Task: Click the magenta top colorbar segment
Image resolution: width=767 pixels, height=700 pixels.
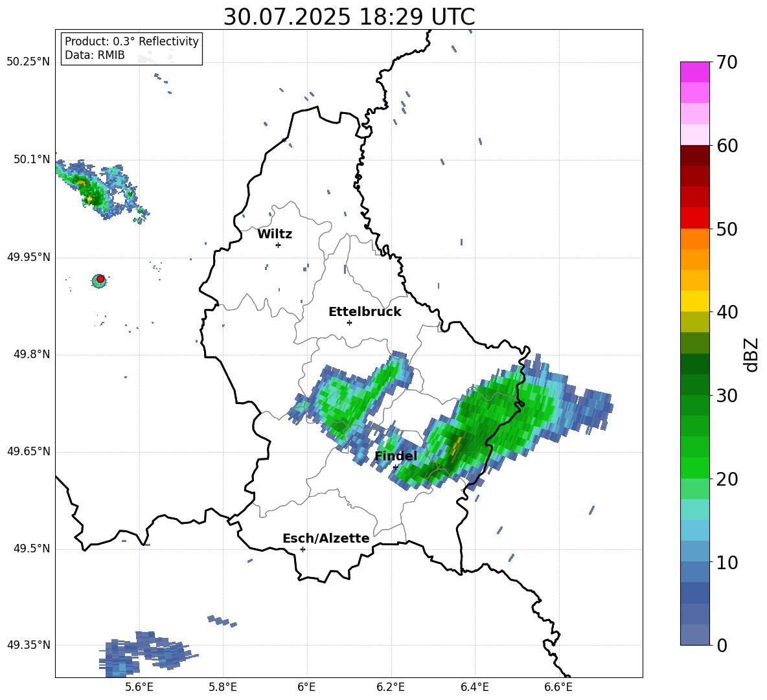Action: 694,73
